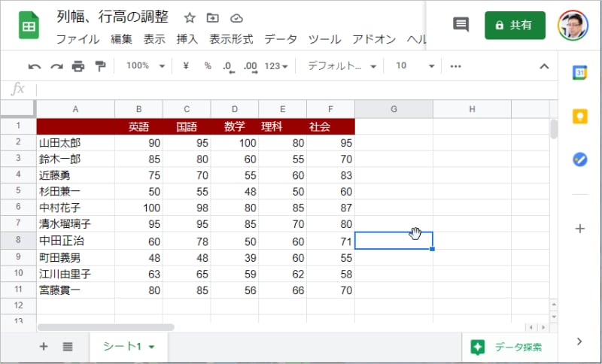The image size is (602, 364).
Task: Click the scroll-right arrow
Action: point(543,327)
